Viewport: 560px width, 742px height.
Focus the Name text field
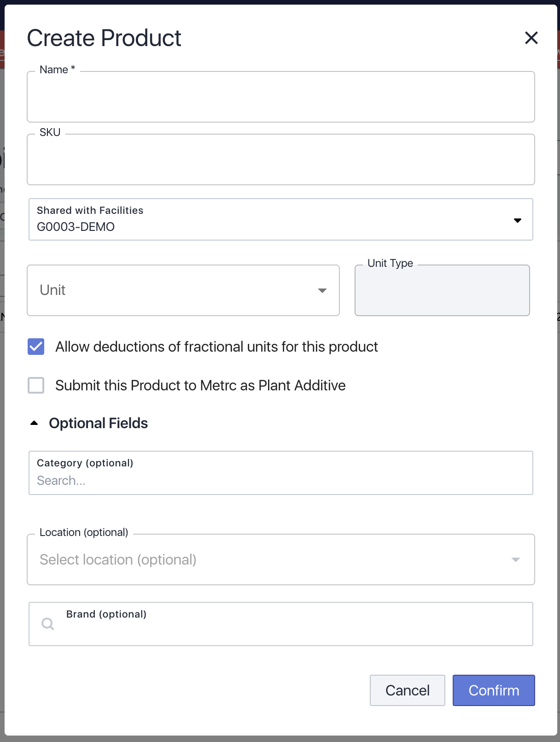(280, 98)
